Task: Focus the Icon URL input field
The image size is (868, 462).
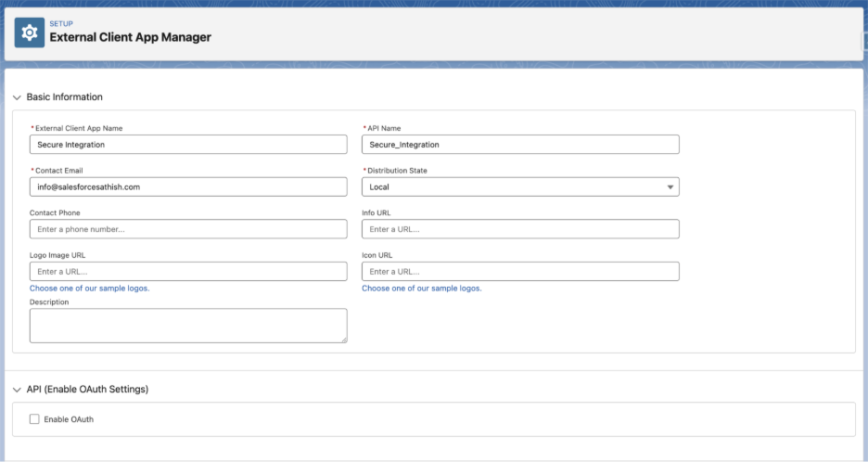Action: coord(519,271)
